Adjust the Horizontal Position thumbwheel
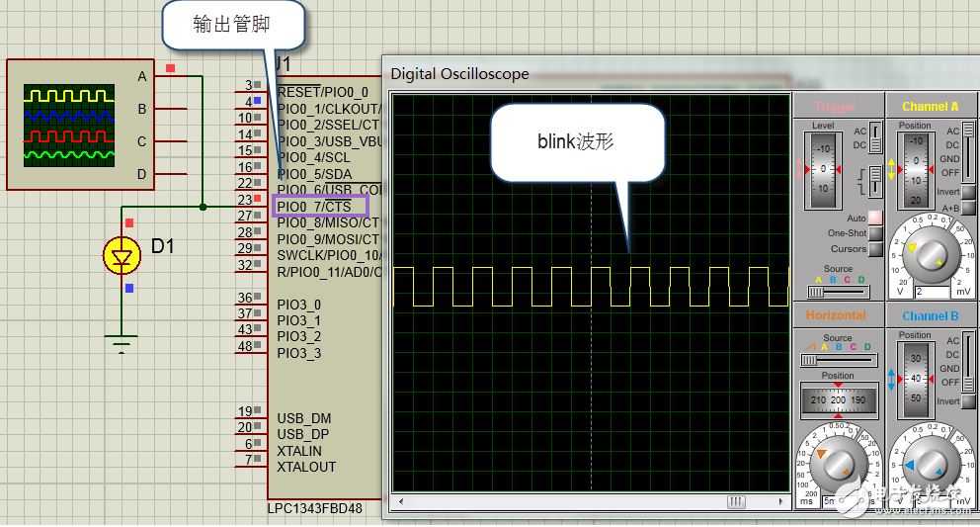980x527 pixels. coord(838,399)
